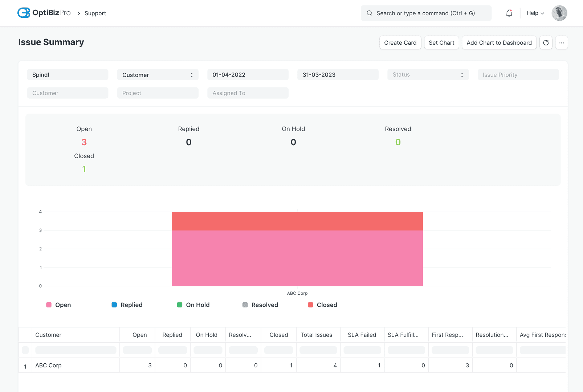Expand the Help dropdown menu
583x392 pixels.
pos(535,13)
